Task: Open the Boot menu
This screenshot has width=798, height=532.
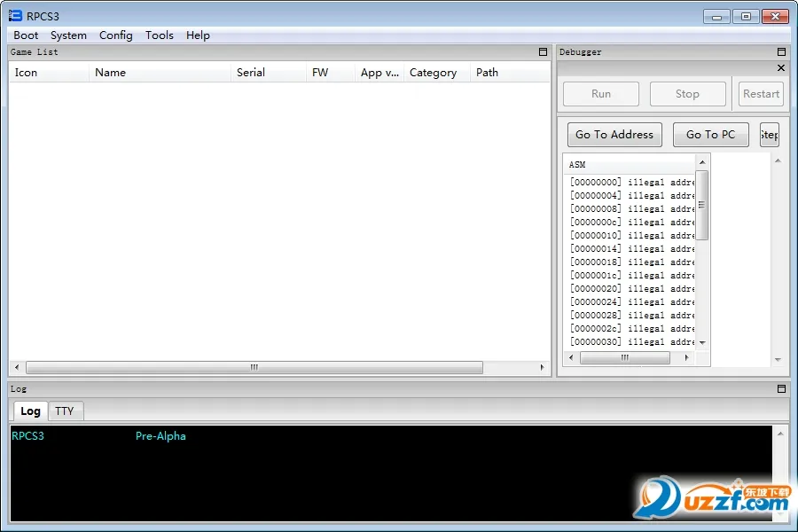Action: (26, 35)
